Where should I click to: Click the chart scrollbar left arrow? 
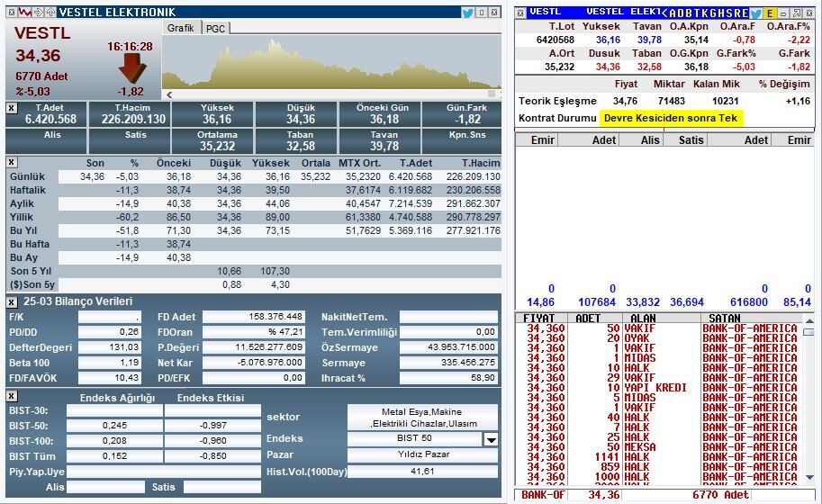point(169,94)
